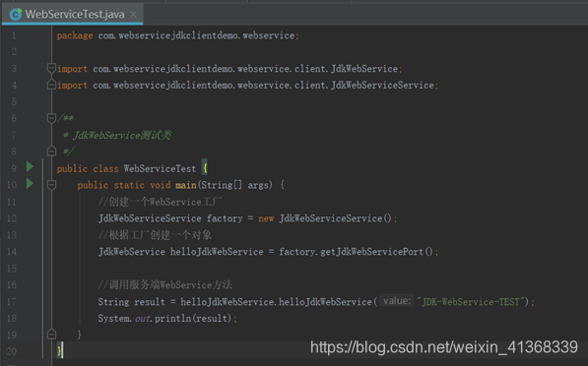Collapse the imports fold marker at line 3

tap(52, 68)
